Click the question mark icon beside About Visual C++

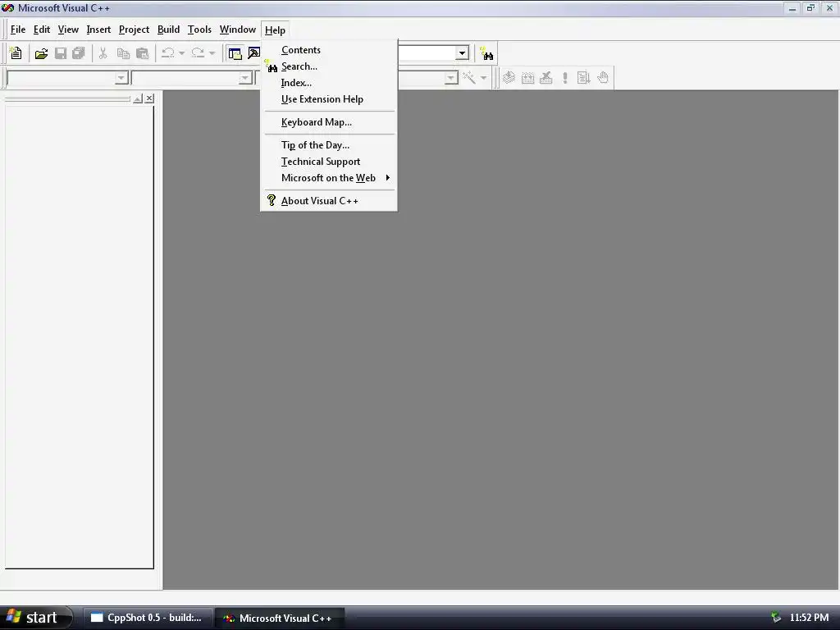click(271, 200)
